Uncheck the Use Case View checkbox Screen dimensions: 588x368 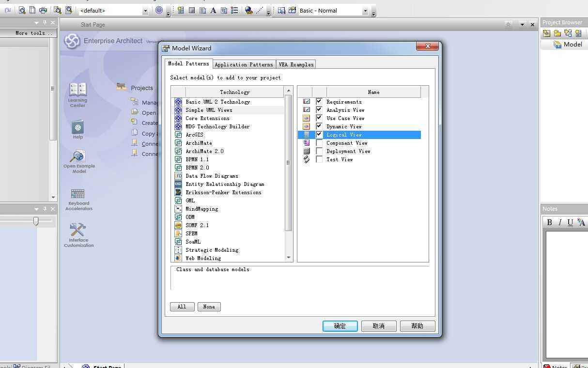(x=319, y=118)
